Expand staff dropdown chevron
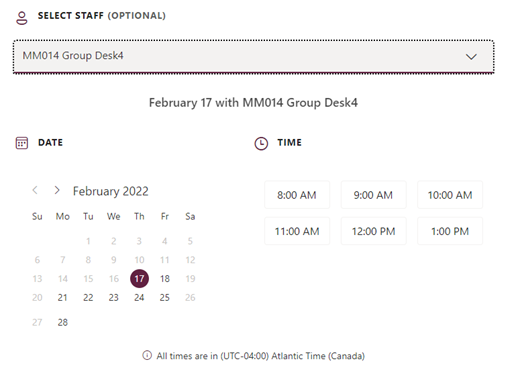 [471, 57]
